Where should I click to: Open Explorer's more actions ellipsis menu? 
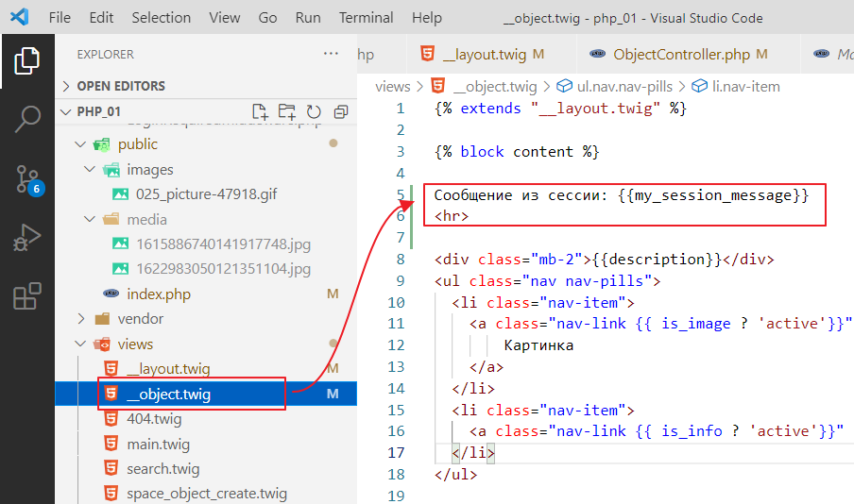point(331,55)
